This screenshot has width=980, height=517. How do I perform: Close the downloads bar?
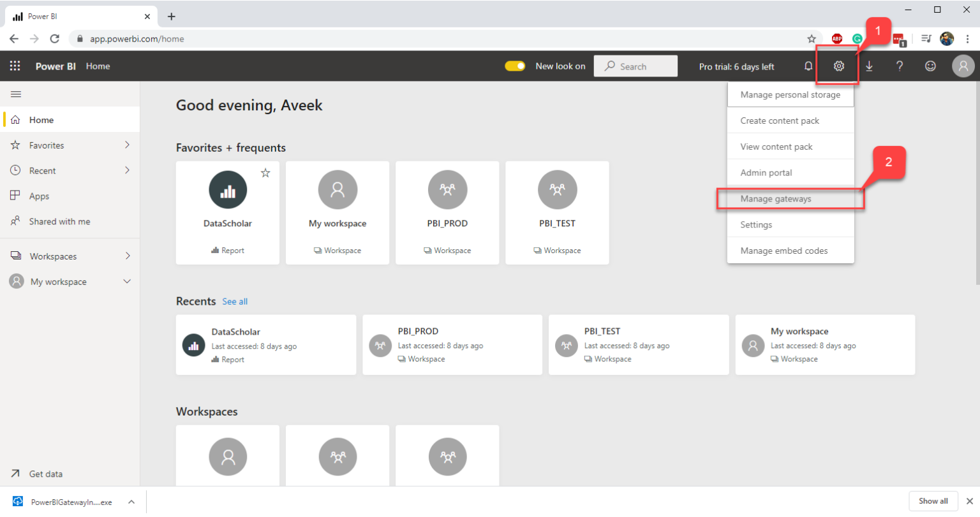(970, 501)
